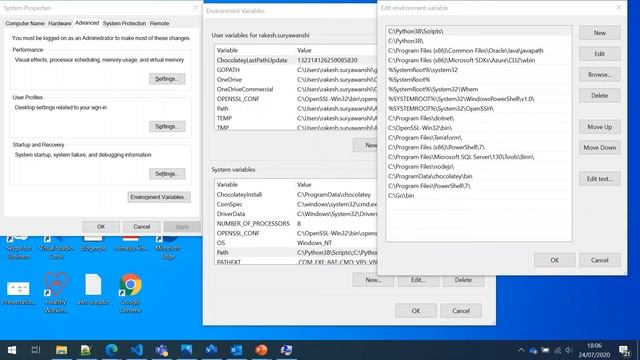
Task: Show hidden system tray icons chevron
Action: coord(521,350)
